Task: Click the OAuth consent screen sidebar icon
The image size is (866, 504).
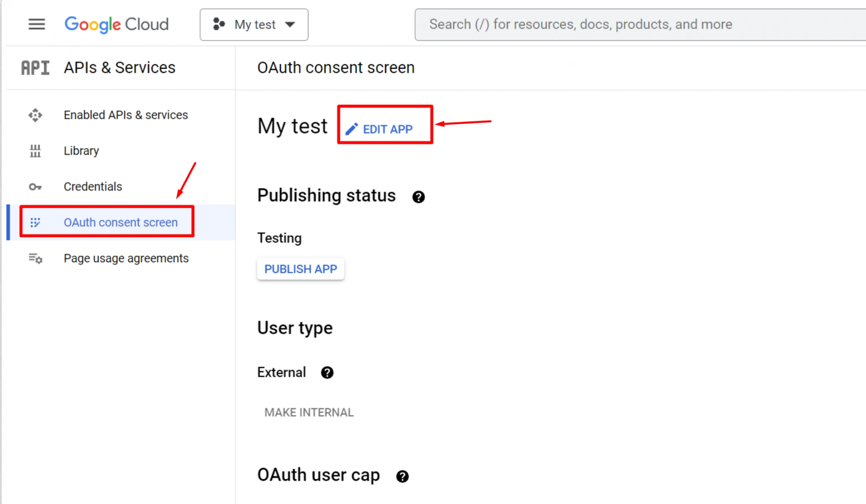Action: 35,223
